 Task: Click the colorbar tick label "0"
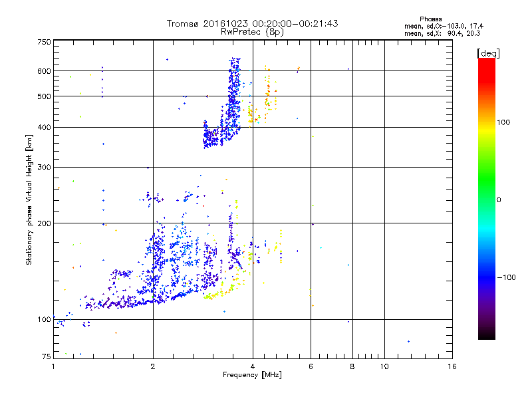click(499, 200)
